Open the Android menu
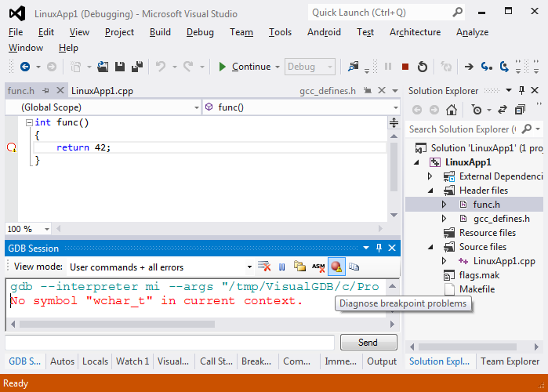Viewport: 548px width, 392px height. [x=324, y=32]
